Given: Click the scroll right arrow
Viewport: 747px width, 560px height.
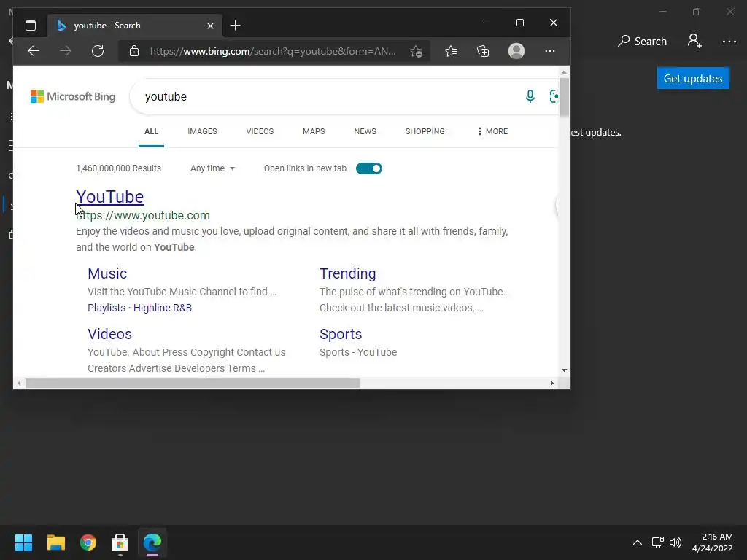Looking at the screenshot, I should (551, 383).
